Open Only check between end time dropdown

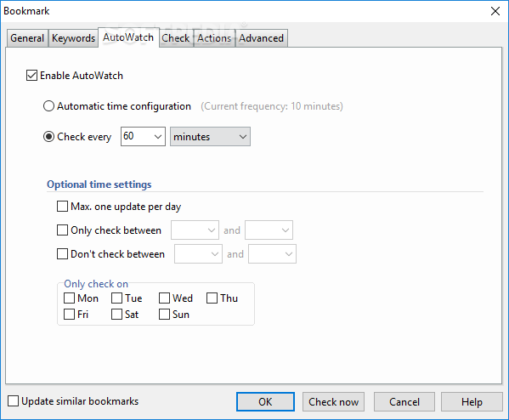pyautogui.click(x=269, y=230)
